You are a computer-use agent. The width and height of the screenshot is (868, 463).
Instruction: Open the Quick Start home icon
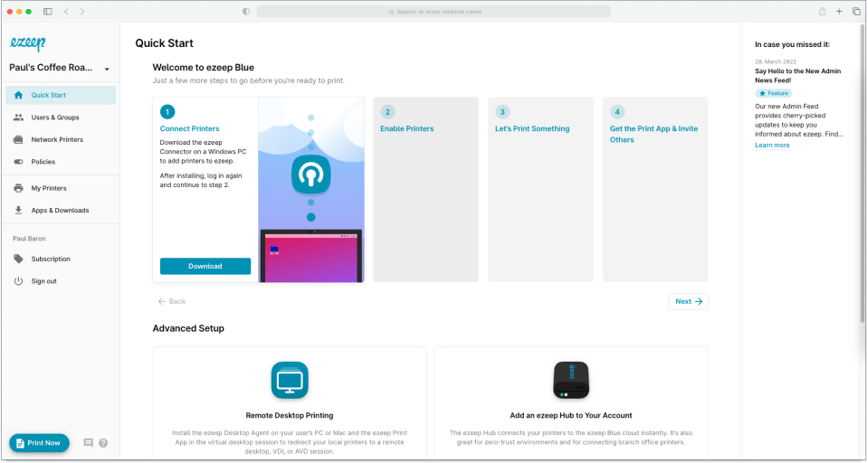coord(18,95)
